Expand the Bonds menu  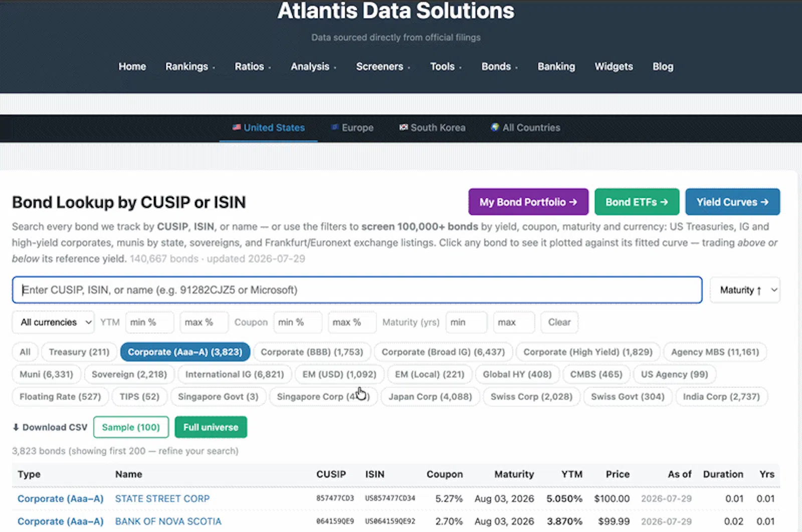pos(499,67)
